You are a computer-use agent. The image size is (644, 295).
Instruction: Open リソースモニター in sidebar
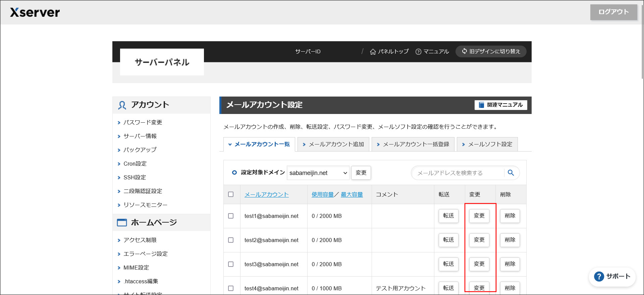(x=146, y=205)
